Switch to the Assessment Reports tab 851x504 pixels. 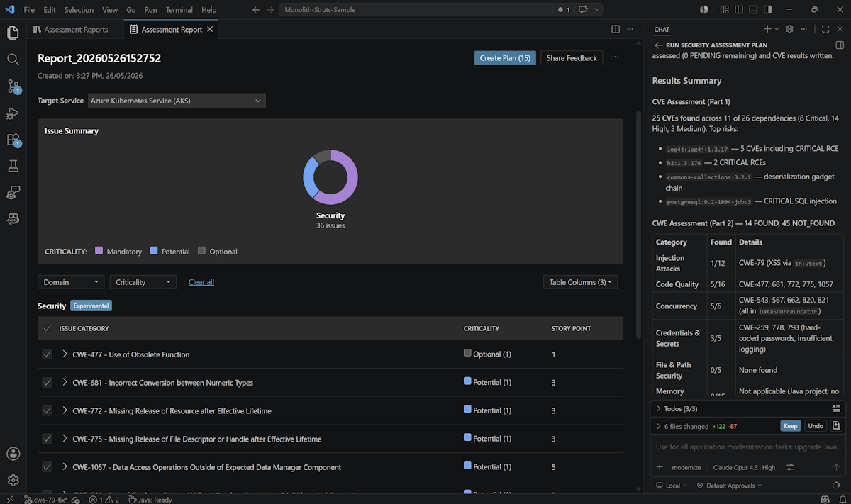click(76, 30)
